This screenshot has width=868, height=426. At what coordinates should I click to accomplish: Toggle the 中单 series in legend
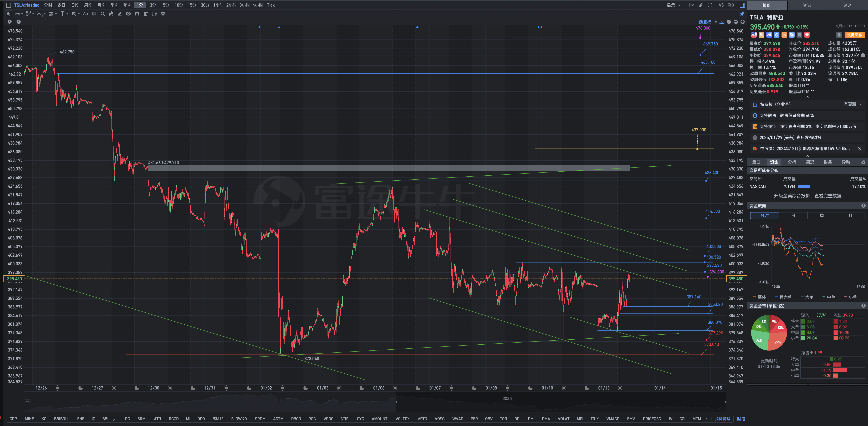tap(829, 297)
